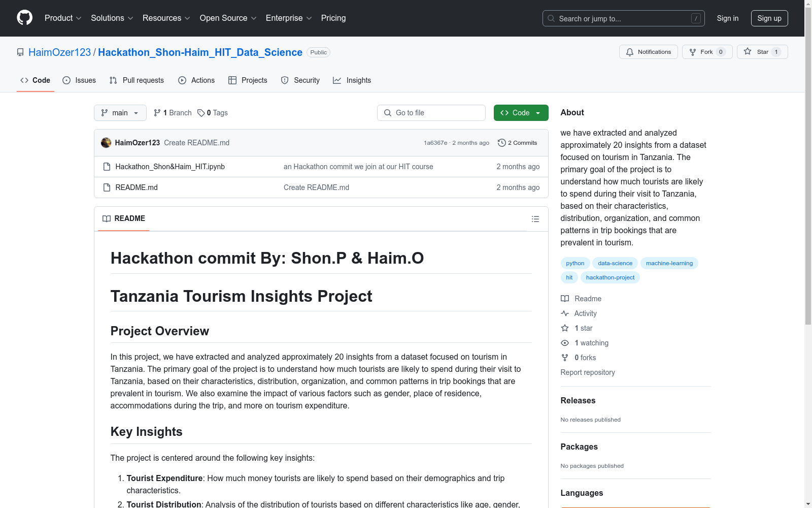
Task: Open the green Code dropdown button
Action: tap(521, 113)
